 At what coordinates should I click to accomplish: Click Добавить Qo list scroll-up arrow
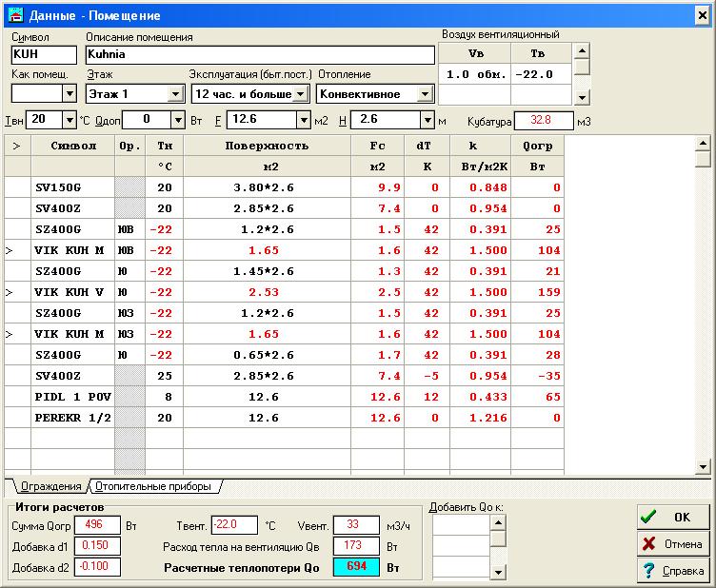(498, 522)
